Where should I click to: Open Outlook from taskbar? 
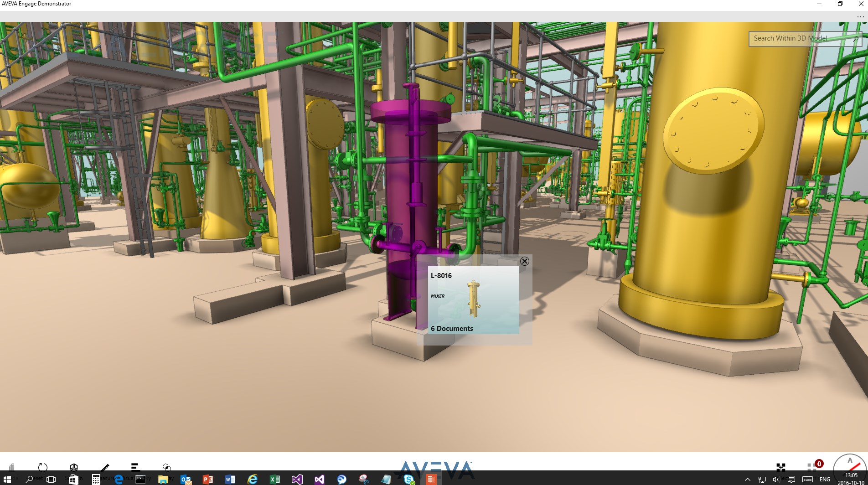coord(186,479)
